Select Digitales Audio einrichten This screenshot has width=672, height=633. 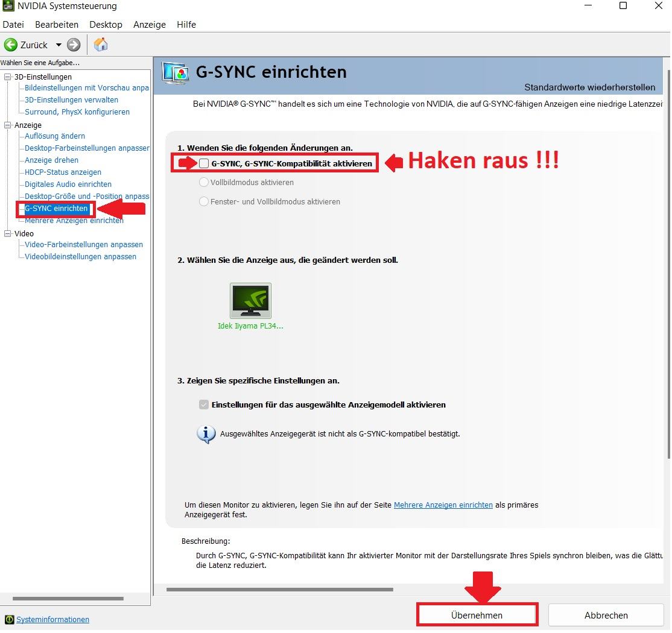point(68,184)
